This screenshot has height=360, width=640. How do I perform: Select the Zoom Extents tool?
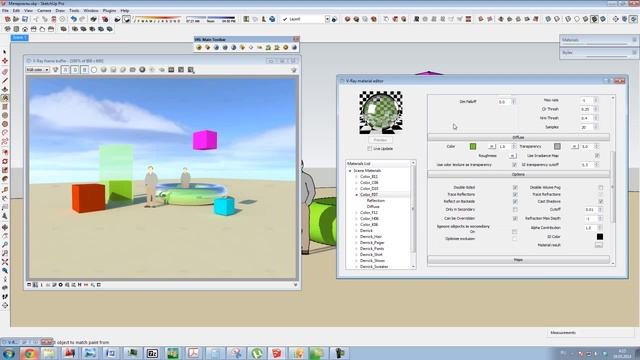[5, 262]
